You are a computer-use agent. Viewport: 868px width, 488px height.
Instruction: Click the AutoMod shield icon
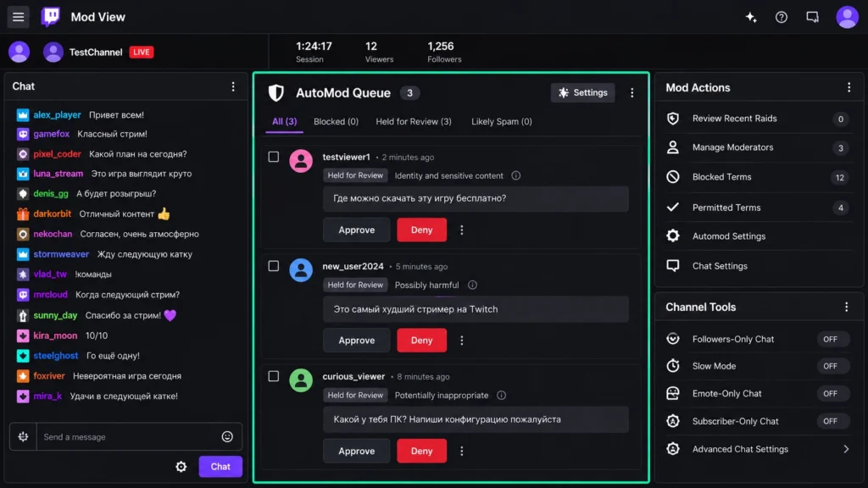(x=275, y=93)
